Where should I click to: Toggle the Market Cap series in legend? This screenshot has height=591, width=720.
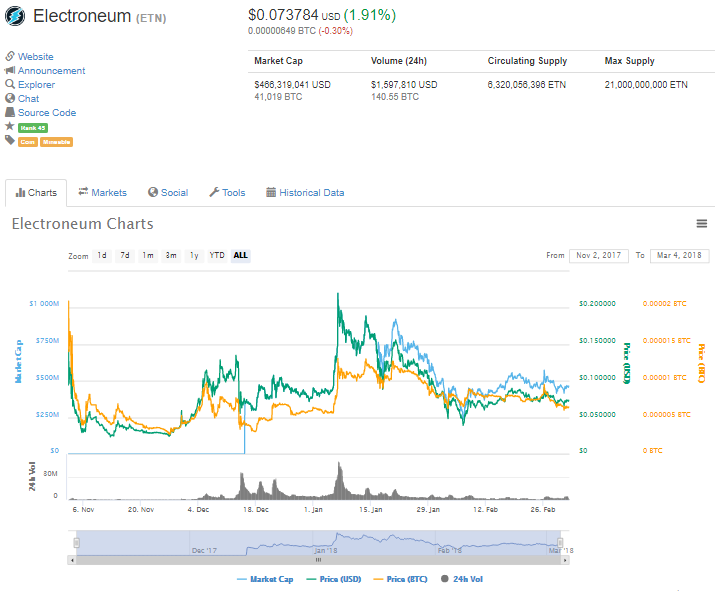tap(265, 580)
